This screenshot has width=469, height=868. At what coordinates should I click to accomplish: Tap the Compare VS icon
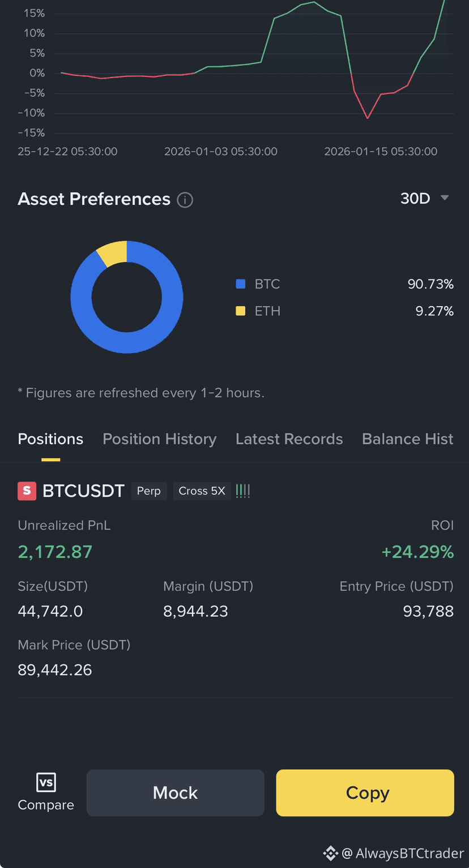46,783
